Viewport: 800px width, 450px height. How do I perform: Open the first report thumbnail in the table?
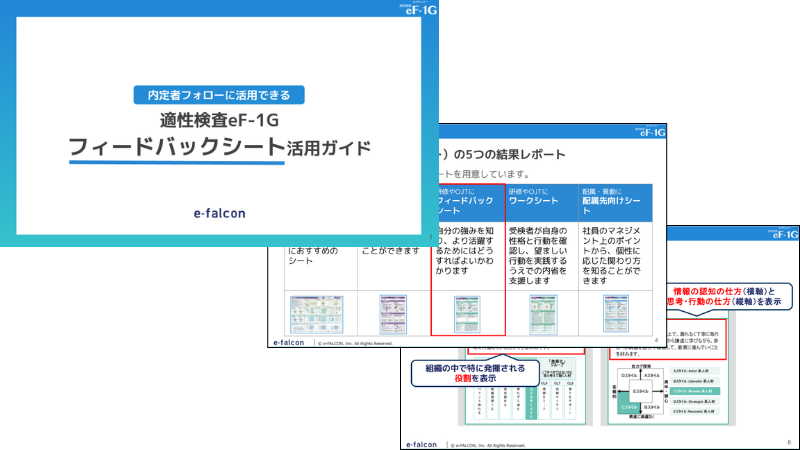click(x=316, y=314)
